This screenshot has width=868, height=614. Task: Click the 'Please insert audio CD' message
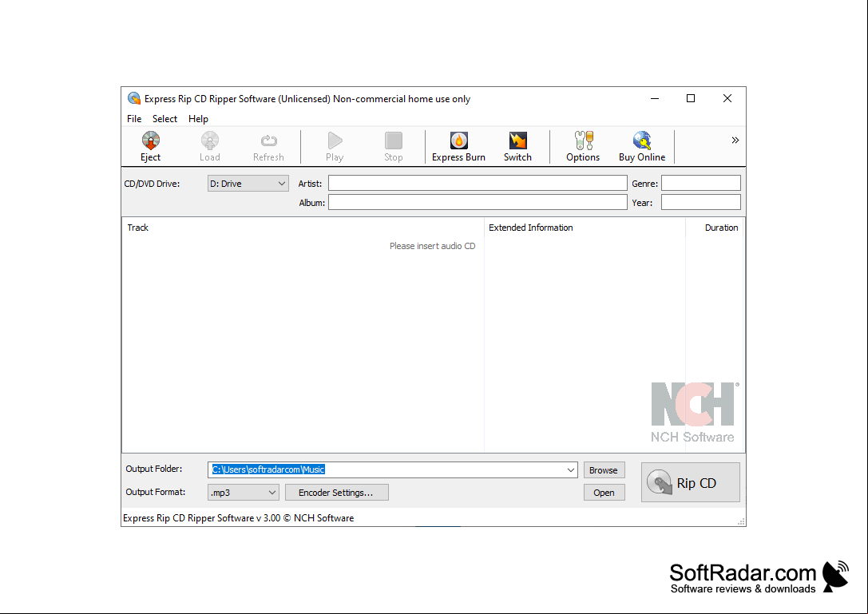[x=432, y=246]
